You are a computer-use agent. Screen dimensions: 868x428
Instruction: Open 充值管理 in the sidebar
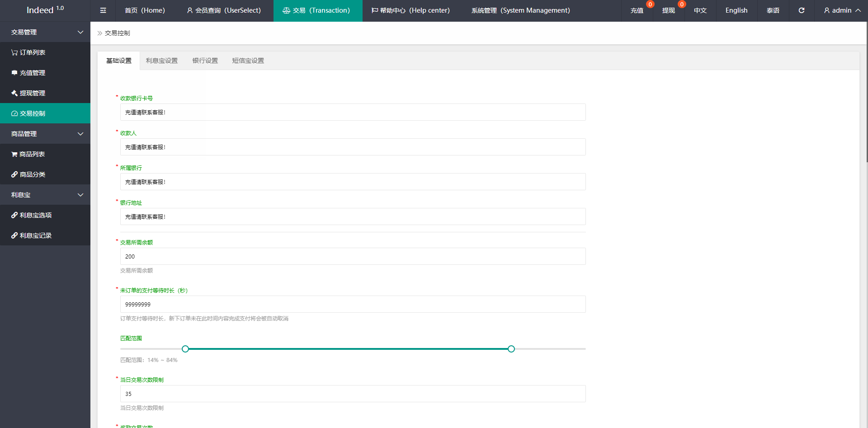[x=45, y=73]
